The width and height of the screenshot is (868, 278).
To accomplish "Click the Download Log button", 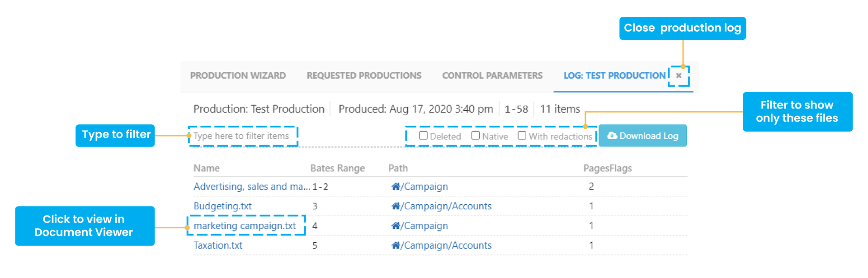I will (642, 136).
